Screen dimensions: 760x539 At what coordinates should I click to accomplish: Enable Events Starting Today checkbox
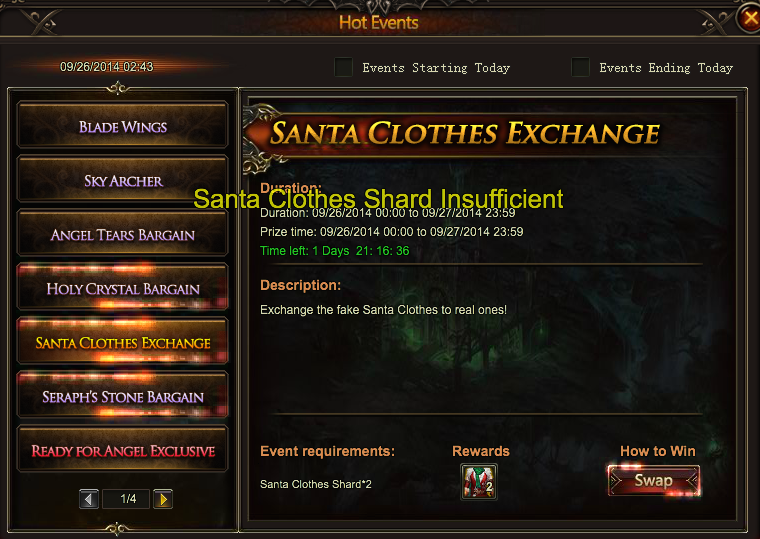(343, 67)
